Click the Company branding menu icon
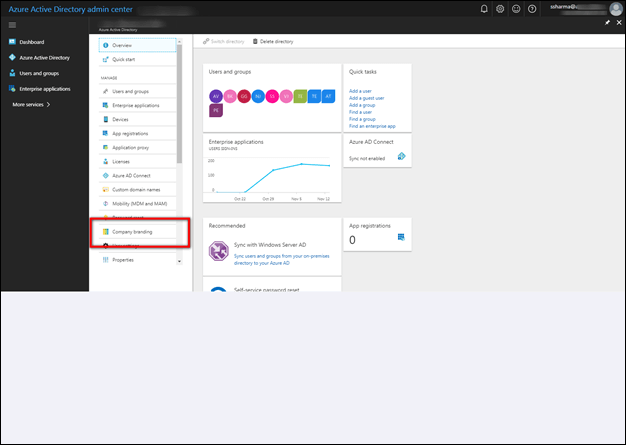 coord(105,232)
